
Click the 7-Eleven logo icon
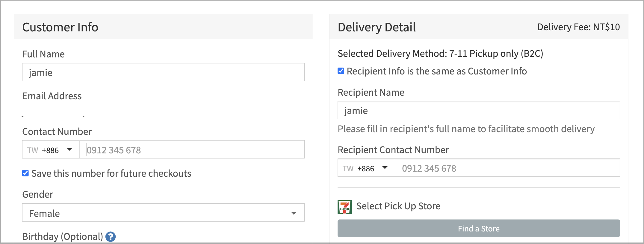[x=344, y=207]
